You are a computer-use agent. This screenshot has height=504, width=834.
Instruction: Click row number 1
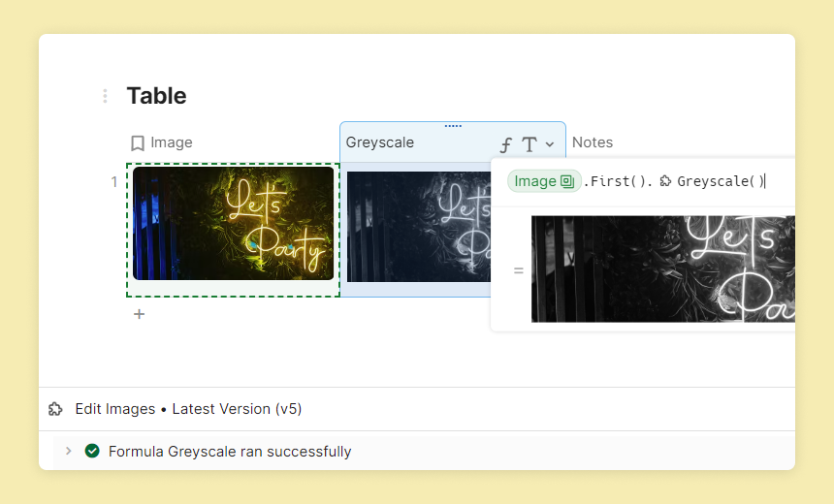[114, 182]
